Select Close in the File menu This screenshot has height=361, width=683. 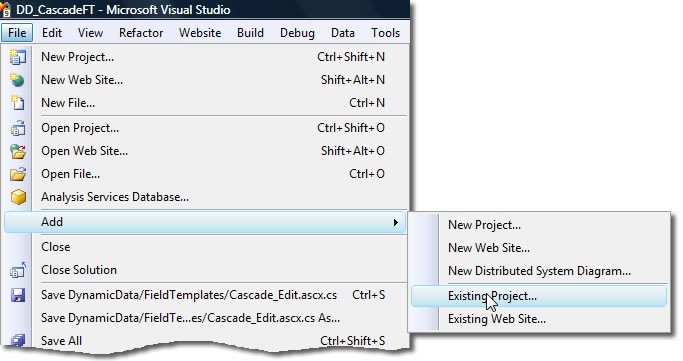205,247
